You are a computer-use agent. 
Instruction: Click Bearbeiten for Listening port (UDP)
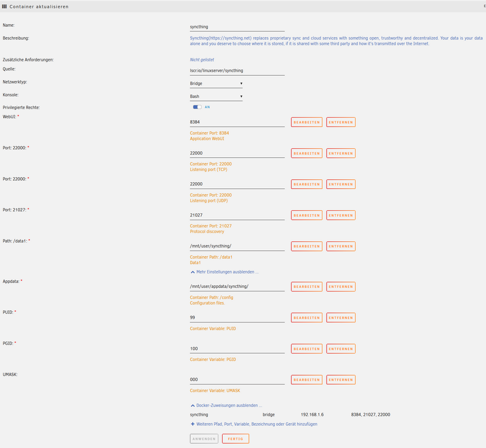point(306,184)
